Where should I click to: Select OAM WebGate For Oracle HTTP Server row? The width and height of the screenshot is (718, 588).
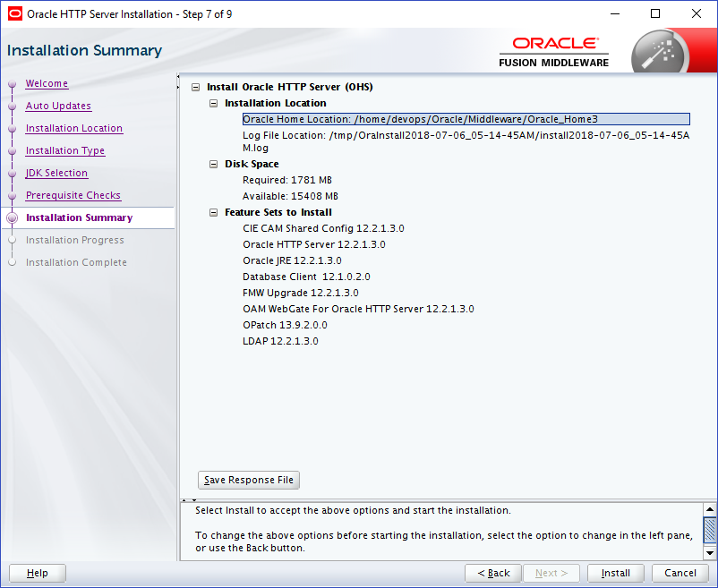tap(358, 309)
